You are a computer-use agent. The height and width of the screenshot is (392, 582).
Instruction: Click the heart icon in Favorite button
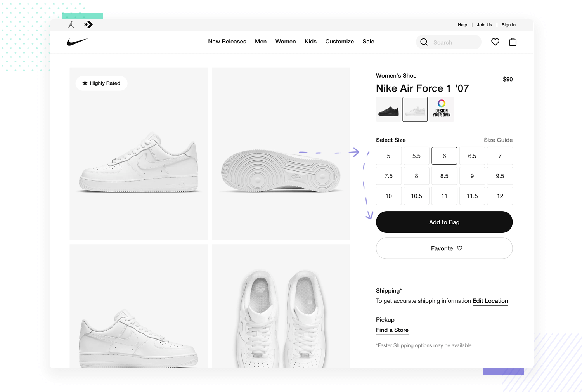click(x=460, y=248)
